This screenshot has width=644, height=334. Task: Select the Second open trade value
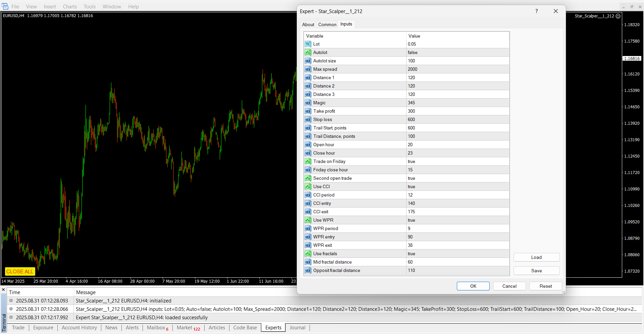pyautogui.click(x=411, y=178)
